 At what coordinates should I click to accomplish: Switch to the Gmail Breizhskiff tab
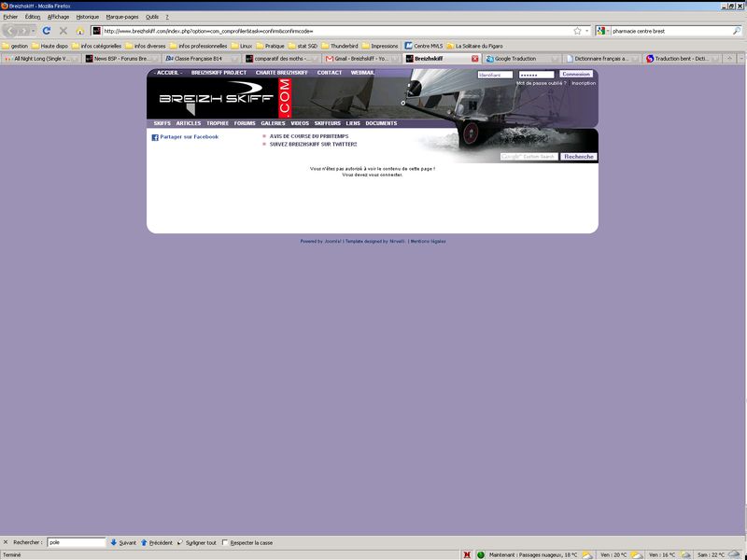click(362, 59)
